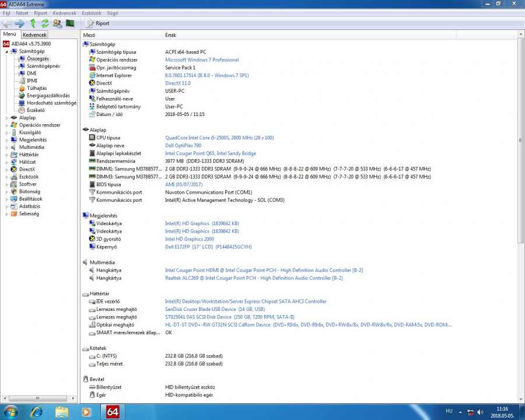Select DMI tree item
The width and height of the screenshot is (525, 420).
pos(32,73)
